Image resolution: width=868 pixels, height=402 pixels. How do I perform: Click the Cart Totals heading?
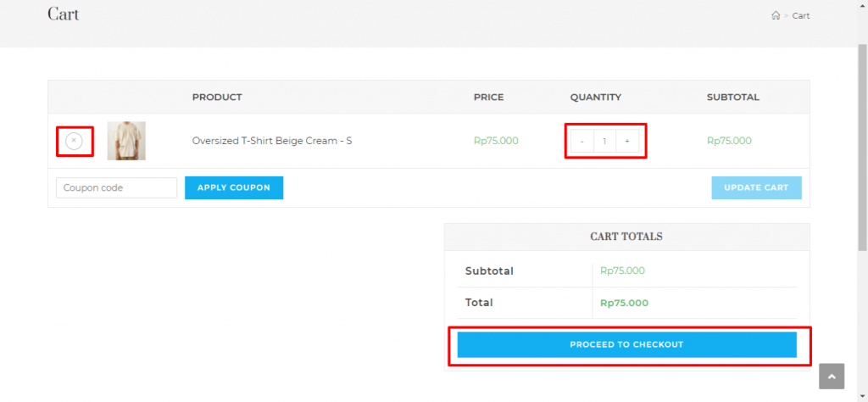(626, 237)
